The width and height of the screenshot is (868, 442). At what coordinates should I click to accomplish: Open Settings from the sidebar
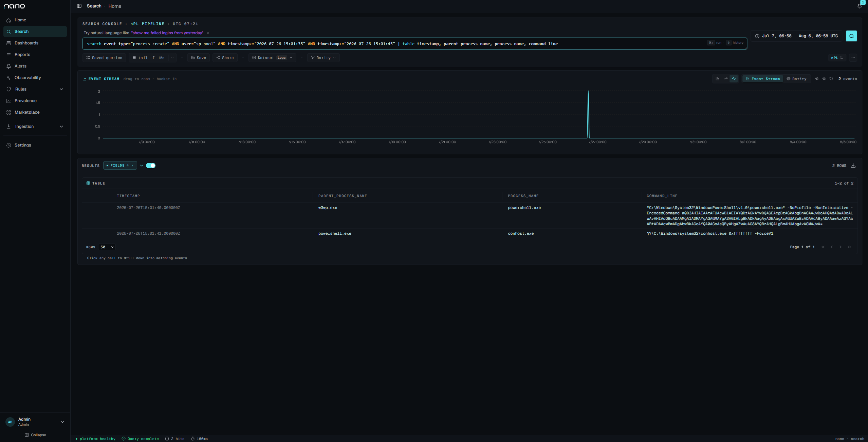click(x=35, y=145)
